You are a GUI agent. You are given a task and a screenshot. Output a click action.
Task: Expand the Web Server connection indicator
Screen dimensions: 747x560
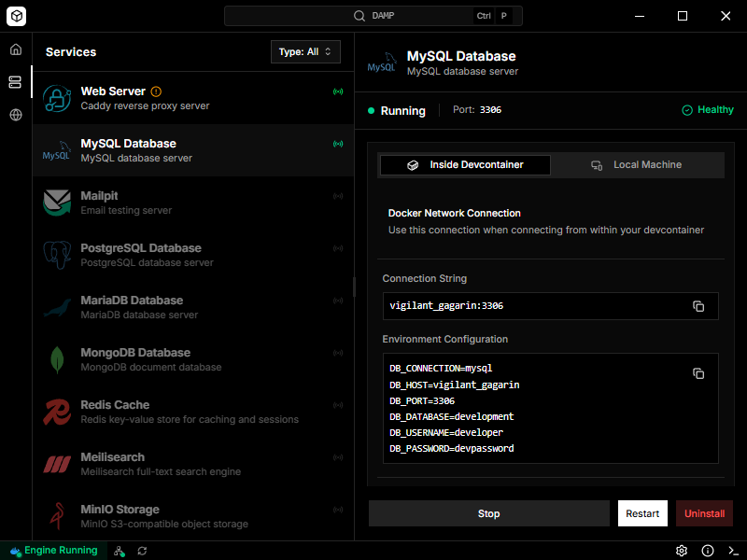tap(337, 91)
